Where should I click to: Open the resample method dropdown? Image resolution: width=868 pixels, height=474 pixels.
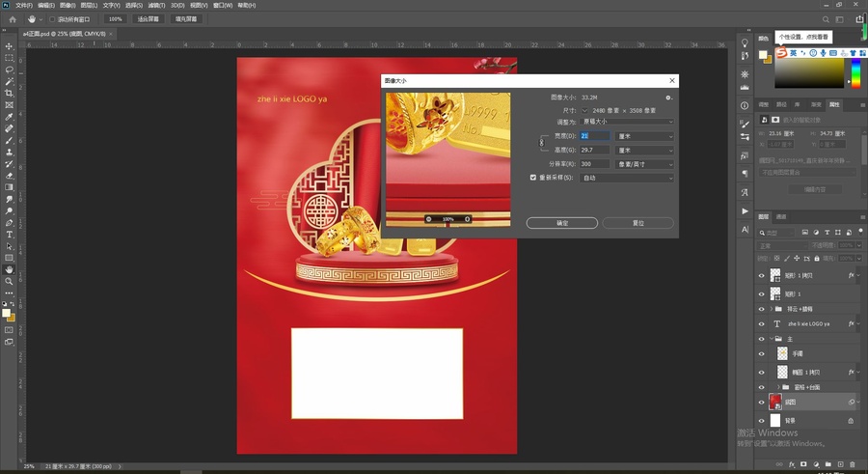pyautogui.click(x=627, y=178)
